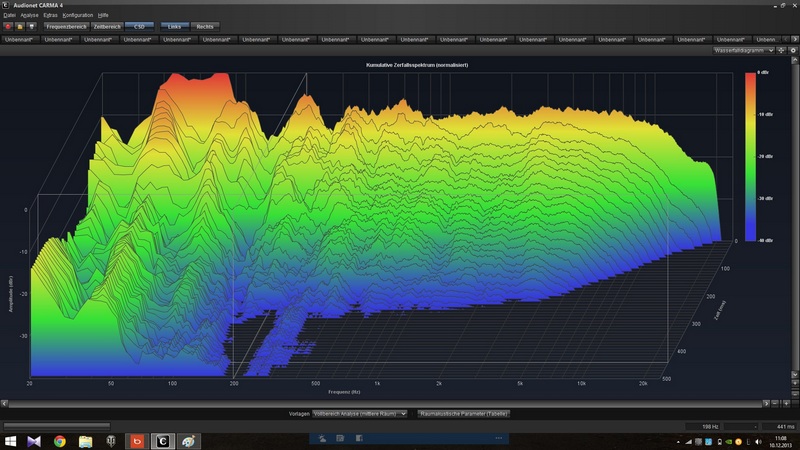
Task: Toggle the Links channel button
Action: coord(174,26)
